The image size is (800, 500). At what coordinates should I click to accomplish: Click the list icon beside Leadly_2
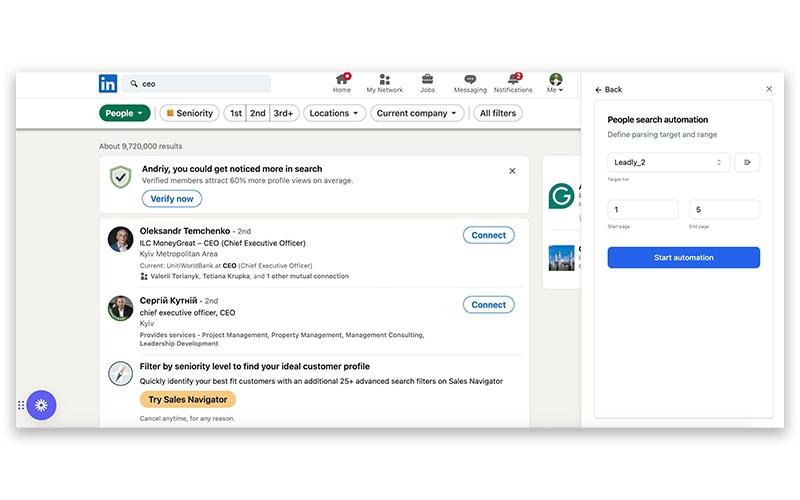click(747, 162)
